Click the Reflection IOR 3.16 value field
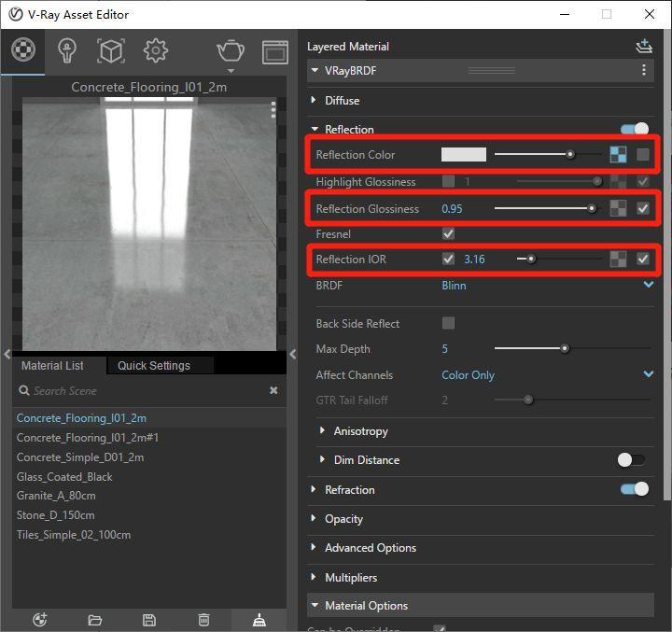The width and height of the screenshot is (672, 632). (x=474, y=260)
